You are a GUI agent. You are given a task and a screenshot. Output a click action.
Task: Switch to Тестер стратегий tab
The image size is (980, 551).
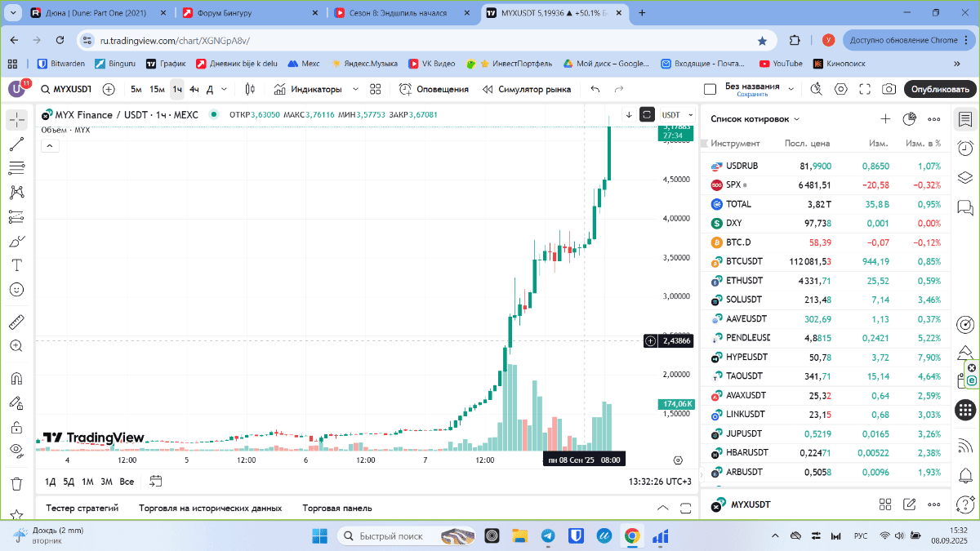click(82, 508)
